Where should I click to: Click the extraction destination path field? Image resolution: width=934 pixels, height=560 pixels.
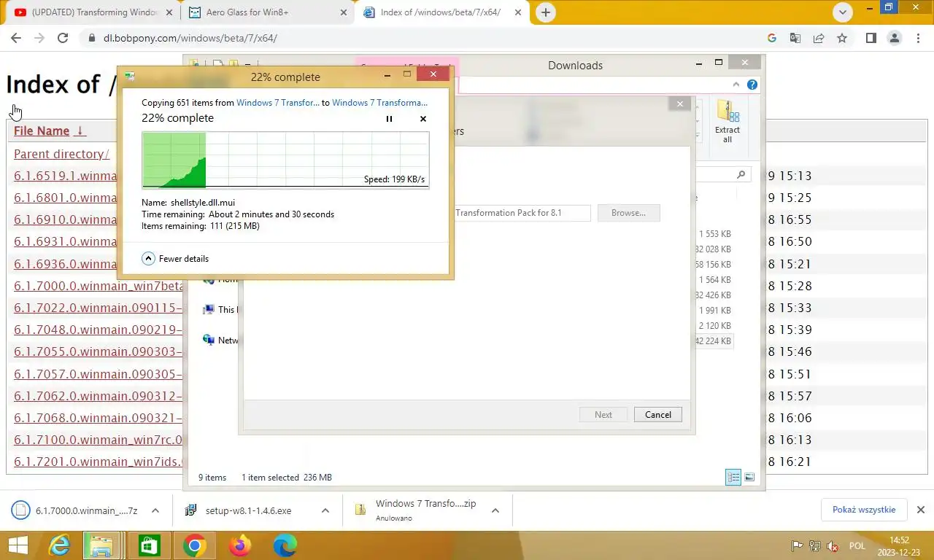[x=522, y=213]
